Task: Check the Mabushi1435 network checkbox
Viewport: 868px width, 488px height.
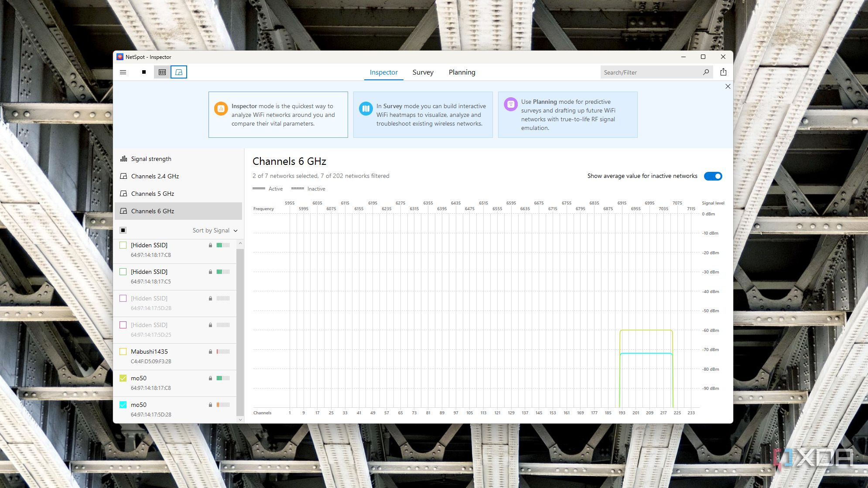Action: (x=123, y=352)
